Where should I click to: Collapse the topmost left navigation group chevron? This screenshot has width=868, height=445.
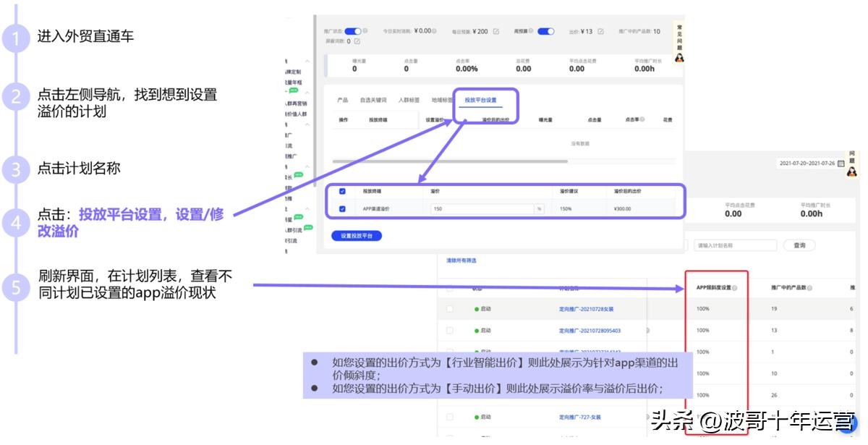pyautogui.click(x=308, y=60)
